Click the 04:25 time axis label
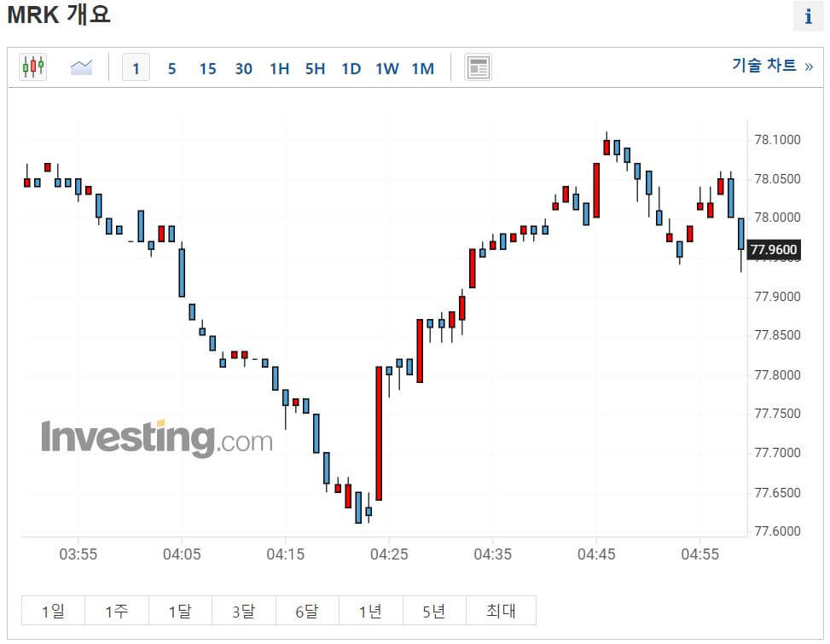This screenshot has width=830, height=644. (x=389, y=554)
